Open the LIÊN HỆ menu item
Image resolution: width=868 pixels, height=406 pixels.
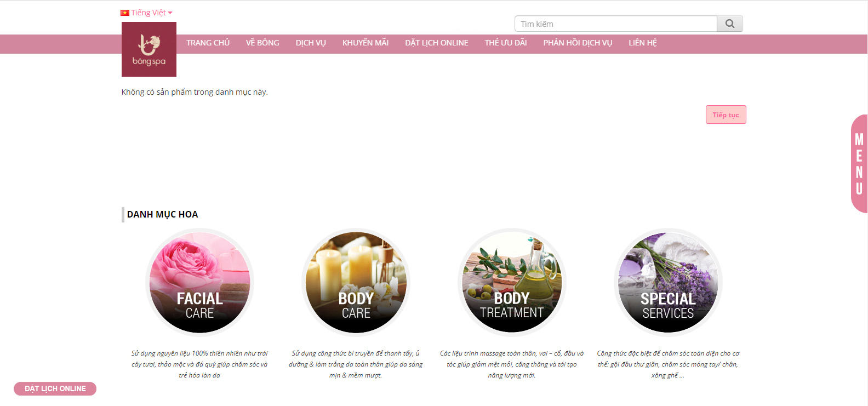pyautogui.click(x=643, y=43)
